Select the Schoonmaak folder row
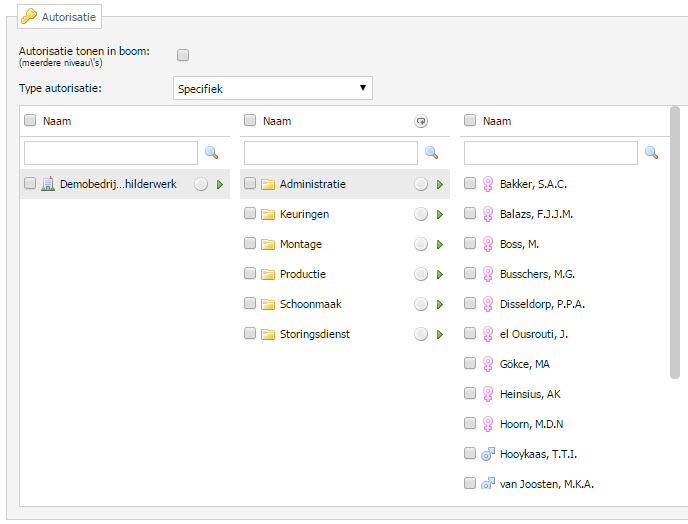Viewport: 688px width, 524px height. (310, 304)
